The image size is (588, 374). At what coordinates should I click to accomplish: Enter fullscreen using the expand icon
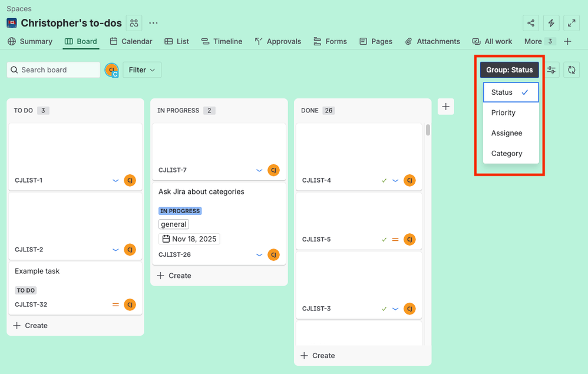pyautogui.click(x=572, y=22)
